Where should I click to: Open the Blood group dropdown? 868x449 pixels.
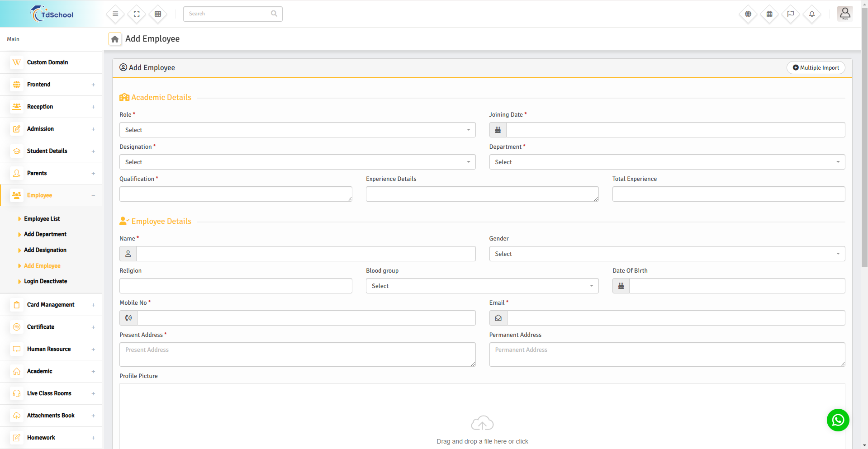coord(482,286)
